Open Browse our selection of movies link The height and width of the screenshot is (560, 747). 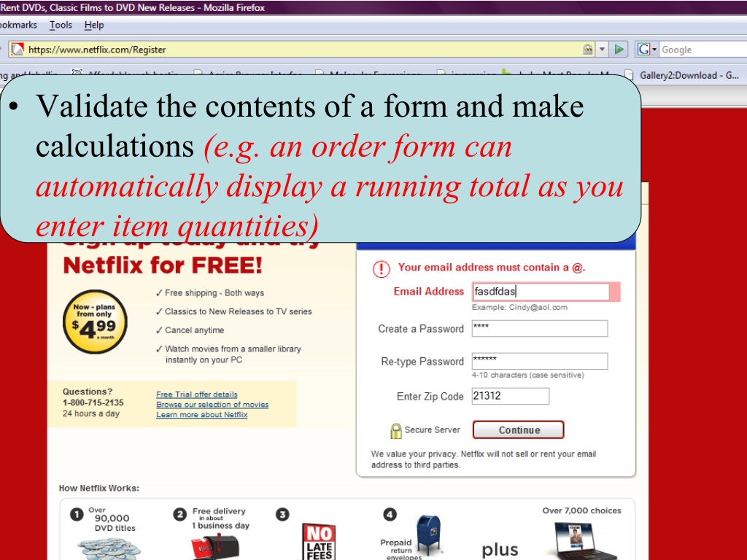coord(212,404)
